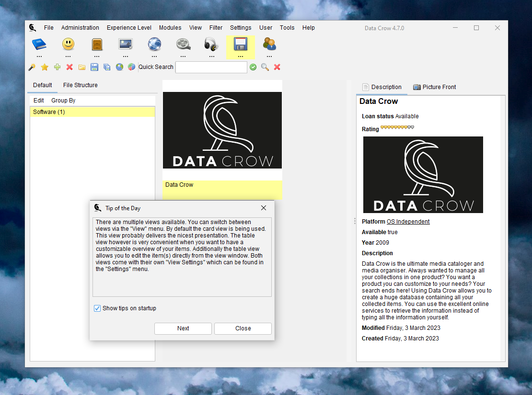Switch to the File Structure tab
The image size is (532, 395).
pos(81,85)
